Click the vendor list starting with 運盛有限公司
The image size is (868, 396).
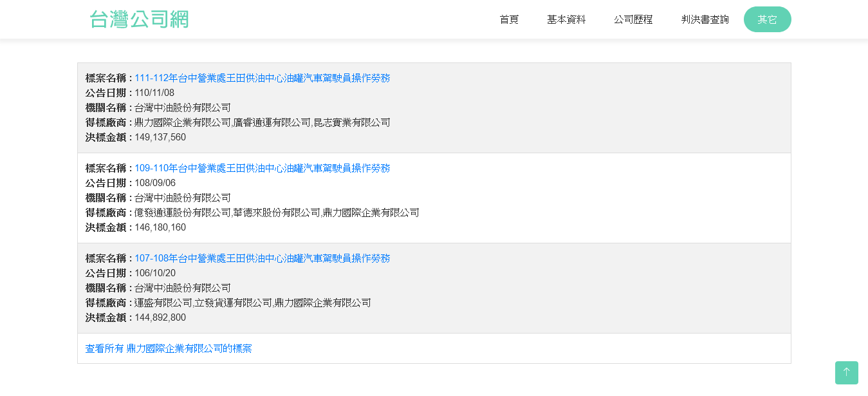pos(252,303)
